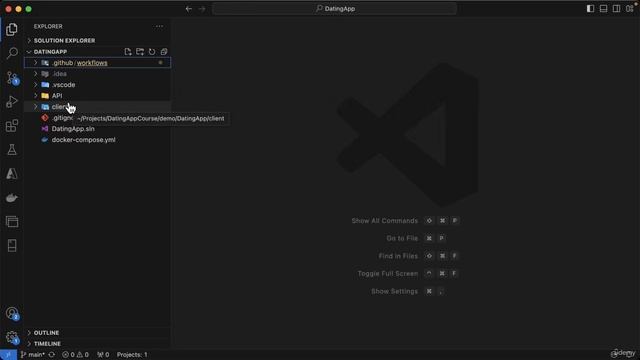Image resolution: width=640 pixels, height=360 pixels.
Task: Collapse all folders in Explorer
Action: [x=164, y=52]
